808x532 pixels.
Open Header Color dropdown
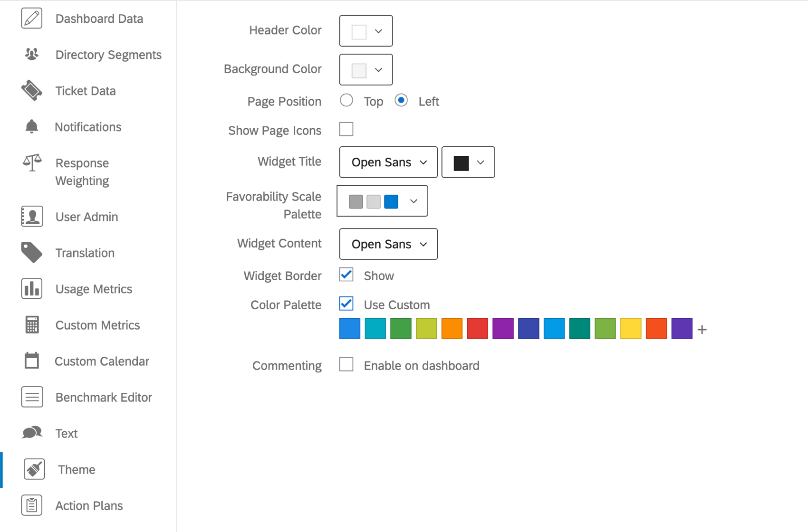tap(366, 31)
